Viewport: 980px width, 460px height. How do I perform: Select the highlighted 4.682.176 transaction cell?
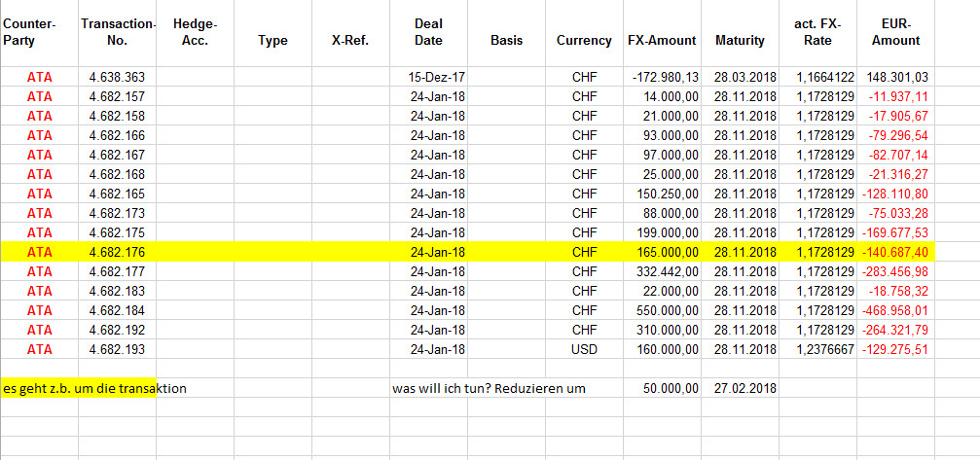[118, 252]
